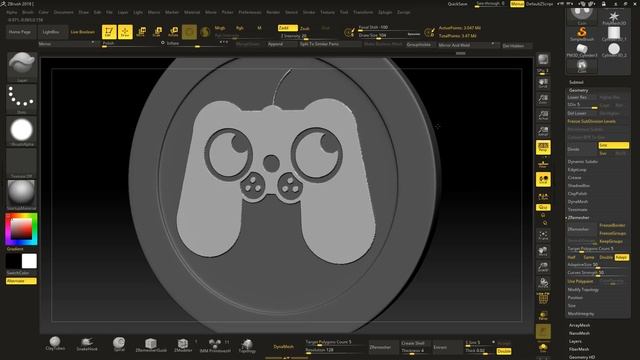Toggle the Double button next to Thick slider
The height and width of the screenshot is (360, 640).
point(504,351)
